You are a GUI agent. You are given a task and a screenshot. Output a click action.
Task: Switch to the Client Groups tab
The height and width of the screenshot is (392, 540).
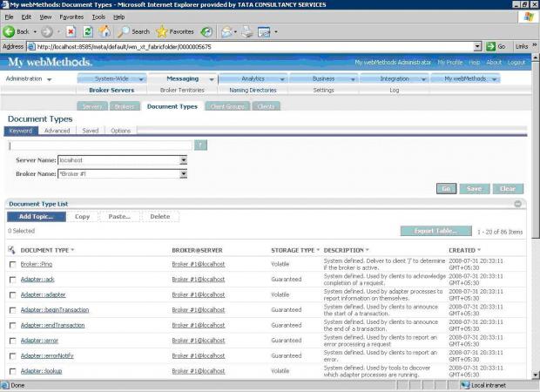point(227,106)
